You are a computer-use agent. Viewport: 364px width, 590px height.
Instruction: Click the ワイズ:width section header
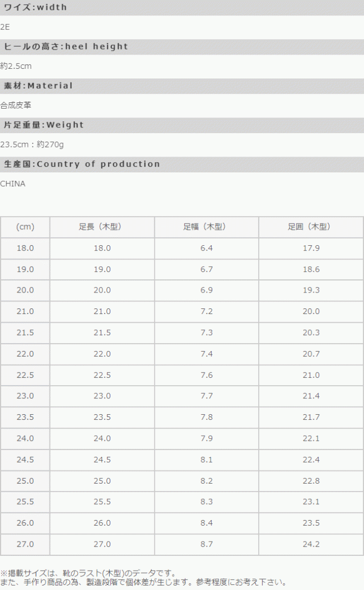[35, 7]
